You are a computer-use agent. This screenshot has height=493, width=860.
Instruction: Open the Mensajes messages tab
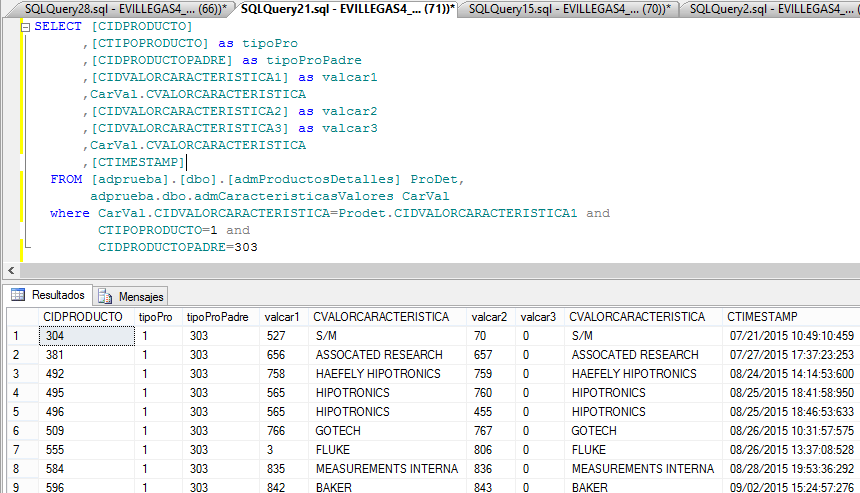click(x=131, y=297)
